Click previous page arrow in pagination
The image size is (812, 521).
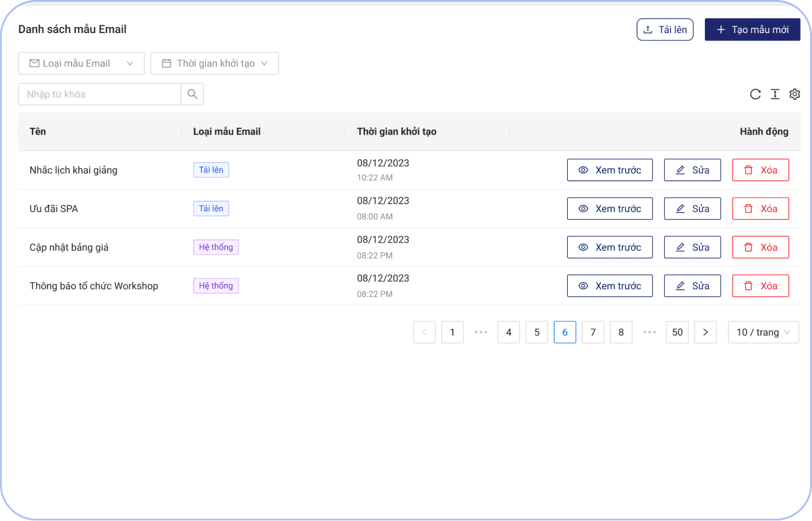[x=424, y=332]
